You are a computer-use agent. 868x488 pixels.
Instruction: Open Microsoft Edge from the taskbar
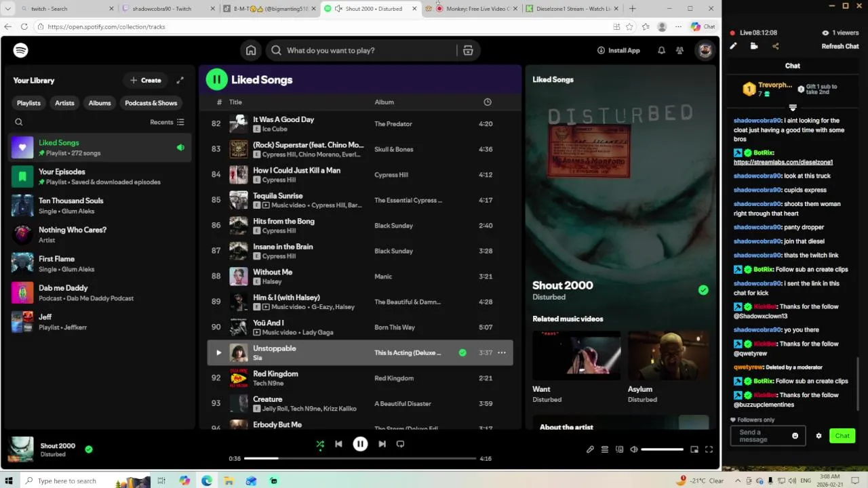207,481
